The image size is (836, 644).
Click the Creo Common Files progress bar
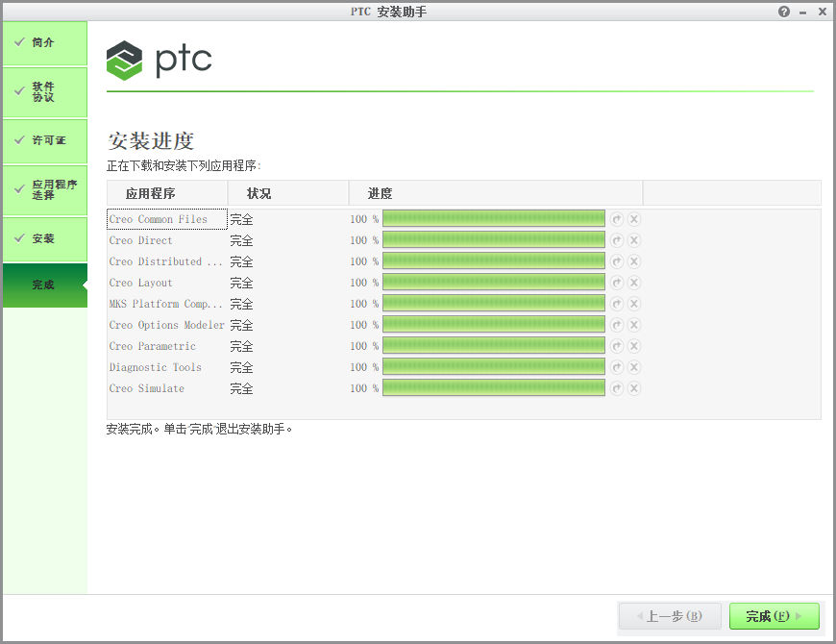pos(494,218)
